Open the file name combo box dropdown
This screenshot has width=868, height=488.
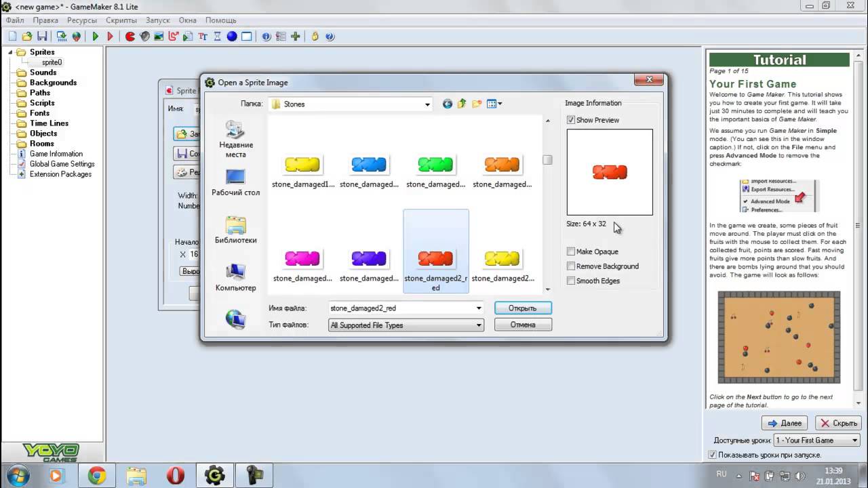coord(479,308)
